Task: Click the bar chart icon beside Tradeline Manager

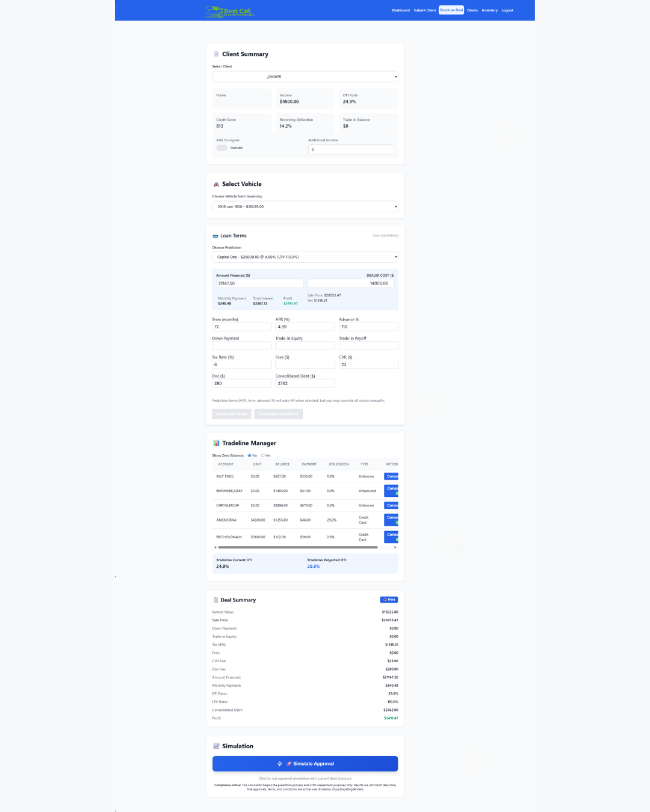Action: [217, 443]
